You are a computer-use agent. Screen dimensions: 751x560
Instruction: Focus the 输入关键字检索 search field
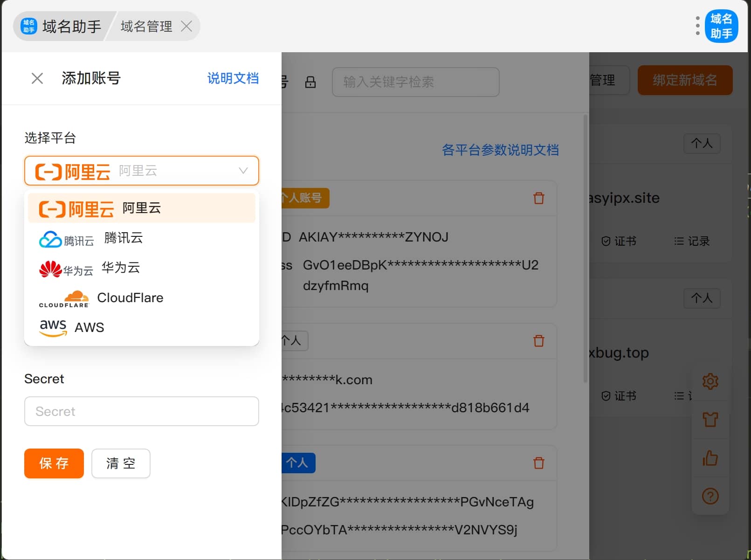pyautogui.click(x=415, y=82)
